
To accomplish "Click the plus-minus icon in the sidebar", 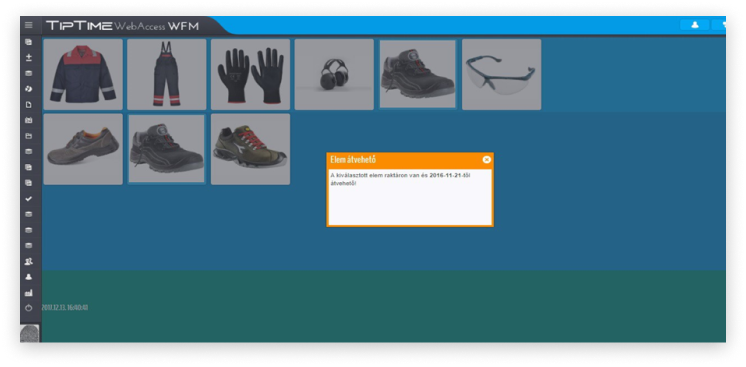I will [x=29, y=58].
